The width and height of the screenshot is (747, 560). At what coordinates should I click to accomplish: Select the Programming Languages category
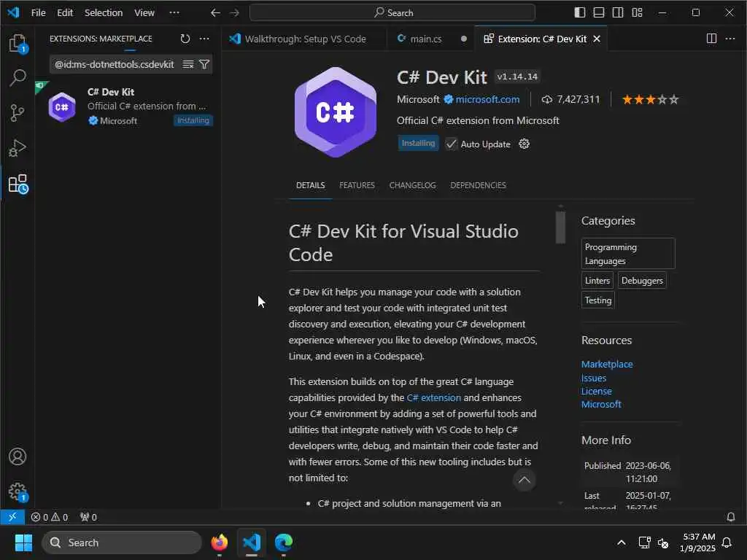coord(628,254)
